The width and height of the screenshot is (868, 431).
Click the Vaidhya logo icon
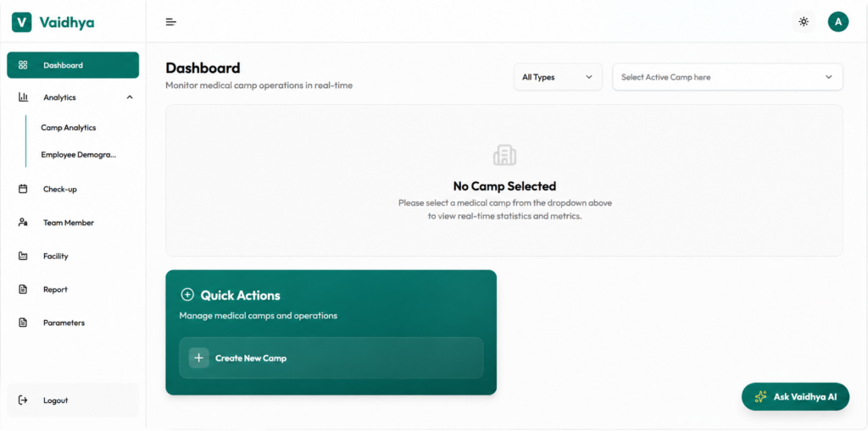(x=21, y=23)
